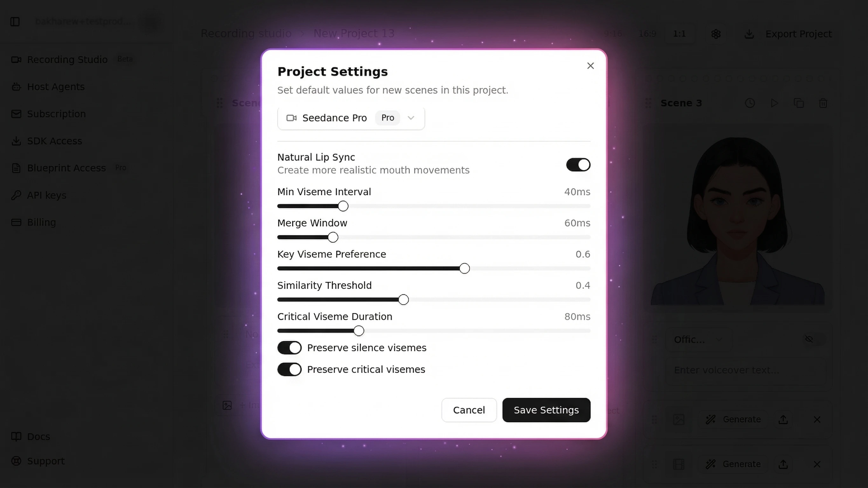Click the Generate wand for the image
The height and width of the screenshot is (488, 868).
[x=710, y=419]
